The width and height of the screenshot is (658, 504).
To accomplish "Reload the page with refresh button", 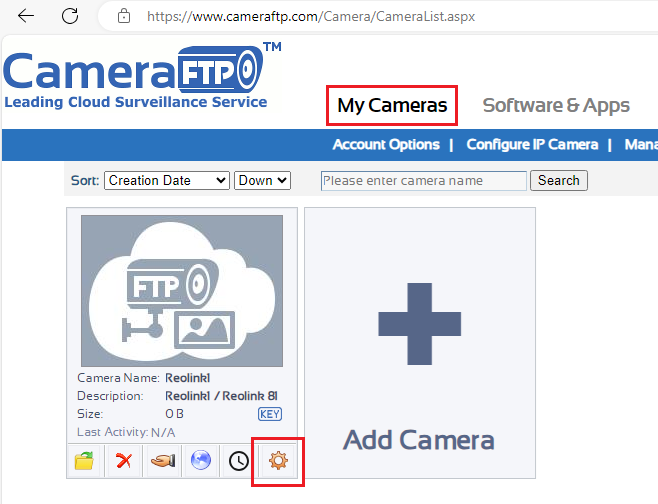I will coord(70,16).
